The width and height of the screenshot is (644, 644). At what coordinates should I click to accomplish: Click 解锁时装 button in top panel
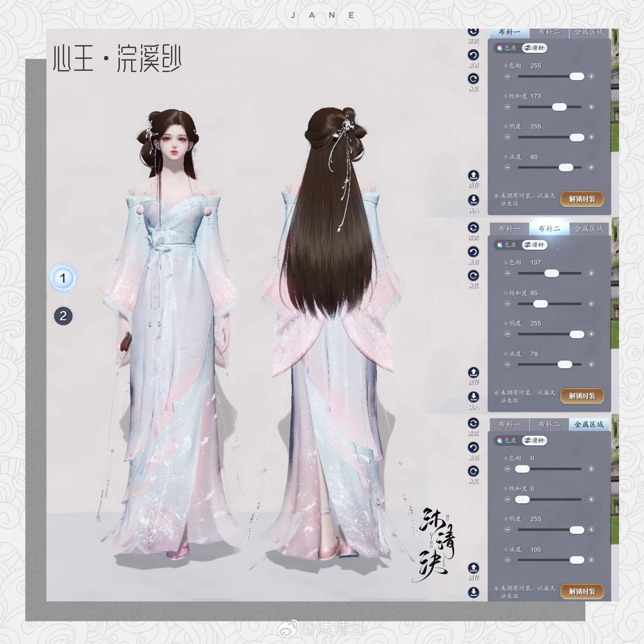[582, 199]
